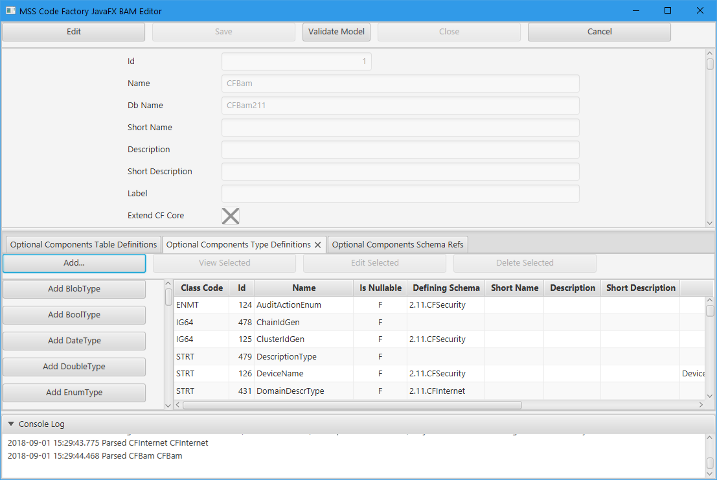Close the Optional Components Type Definitions tab

click(318, 245)
